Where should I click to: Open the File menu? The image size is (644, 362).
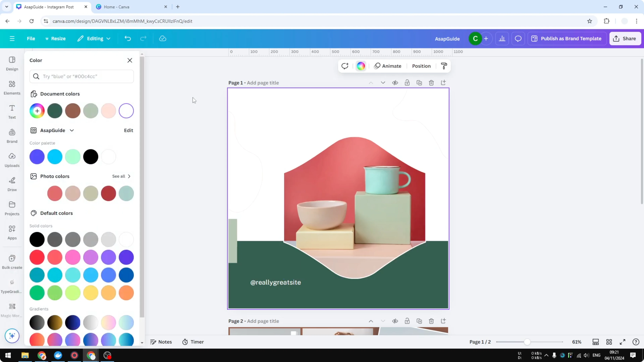[31, 38]
